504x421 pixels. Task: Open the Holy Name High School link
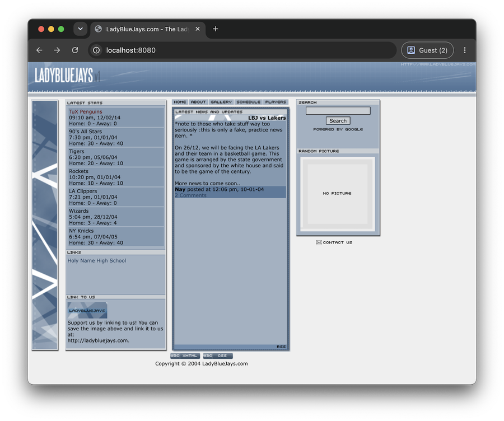pos(97,261)
